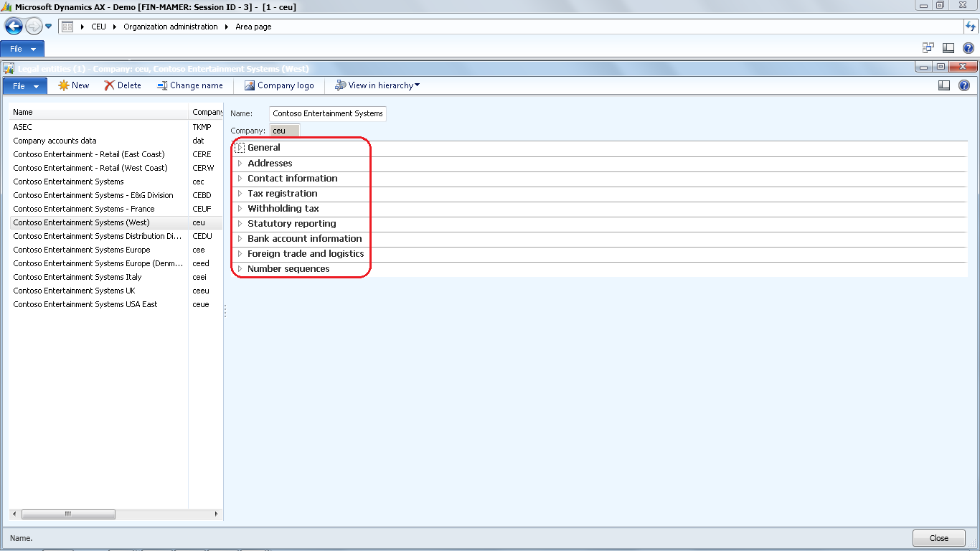
Task: Click the Legal entities form Help icon
Action: 964,85
